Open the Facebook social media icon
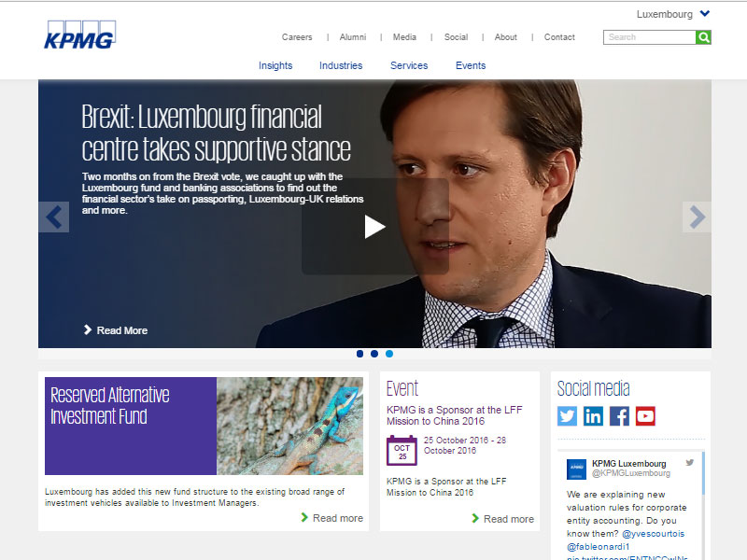 pos(619,416)
